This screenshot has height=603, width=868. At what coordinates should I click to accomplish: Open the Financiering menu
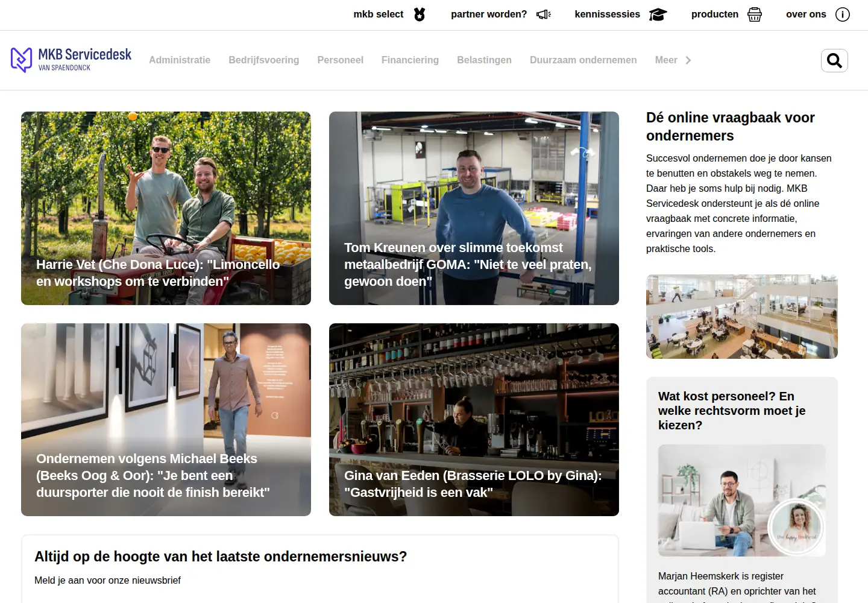click(410, 60)
